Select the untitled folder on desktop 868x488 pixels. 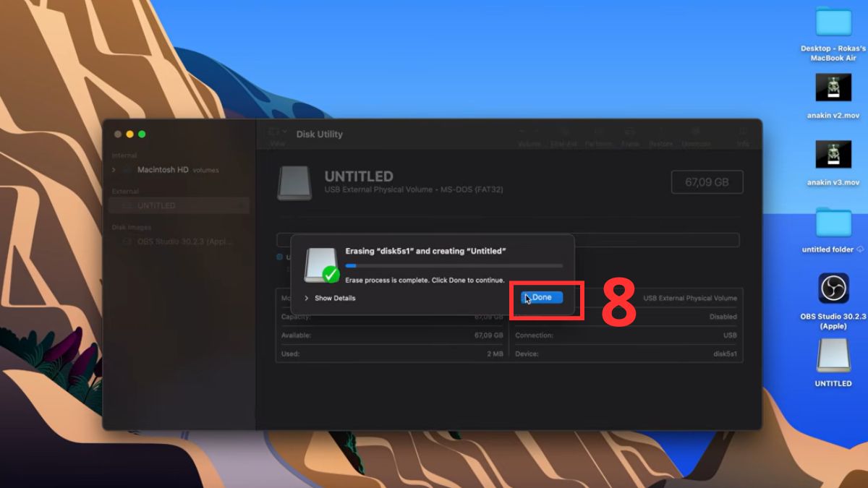[x=833, y=230]
